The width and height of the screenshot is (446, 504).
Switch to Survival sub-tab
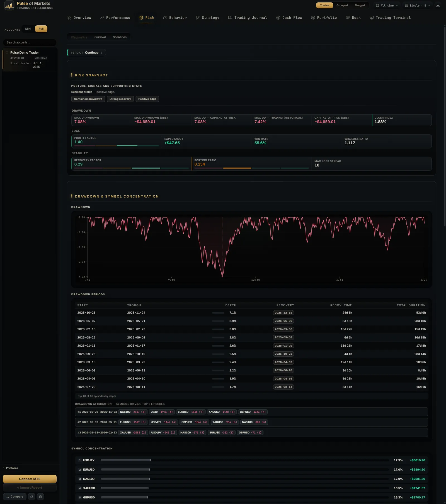click(100, 37)
